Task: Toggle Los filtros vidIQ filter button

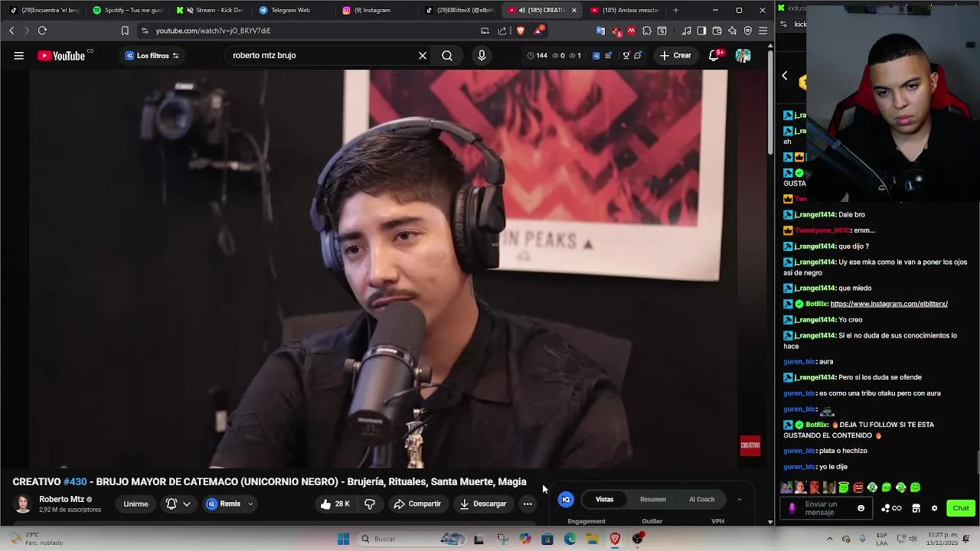Action: click(152, 55)
